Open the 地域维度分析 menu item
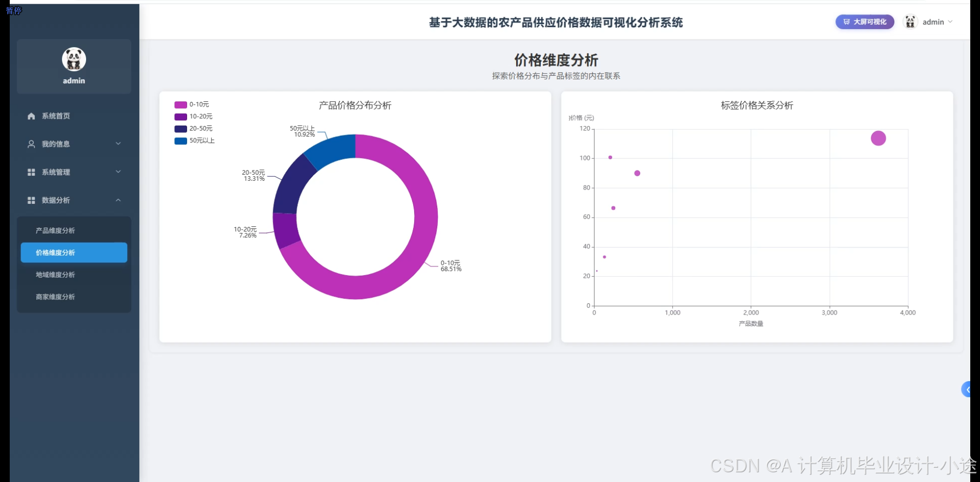 (74, 275)
